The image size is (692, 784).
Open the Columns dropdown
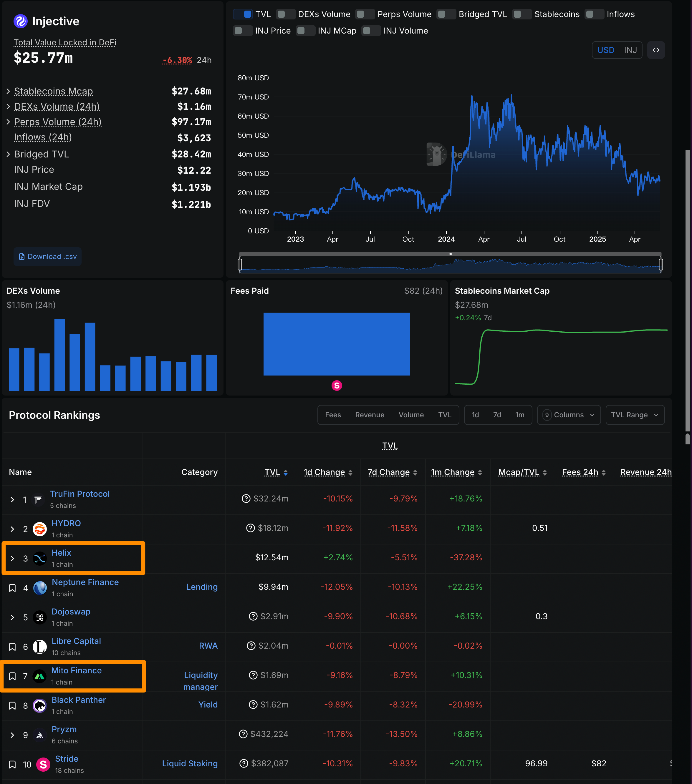pos(568,415)
